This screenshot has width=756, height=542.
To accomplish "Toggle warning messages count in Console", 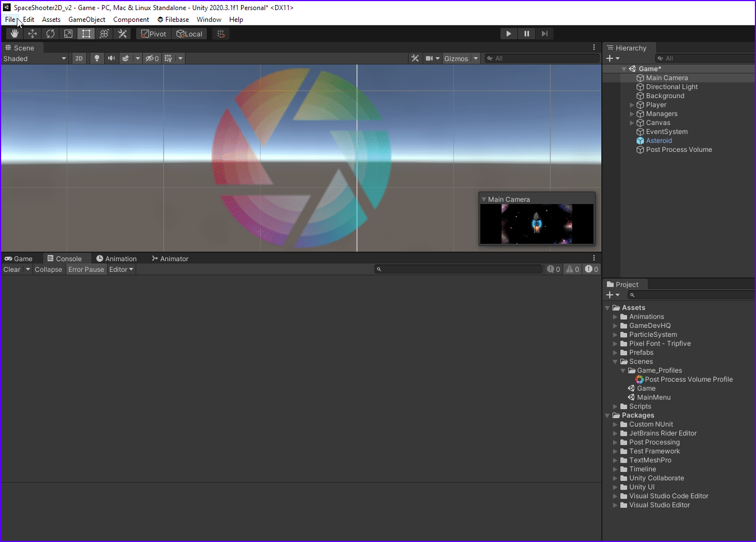I will (x=573, y=270).
